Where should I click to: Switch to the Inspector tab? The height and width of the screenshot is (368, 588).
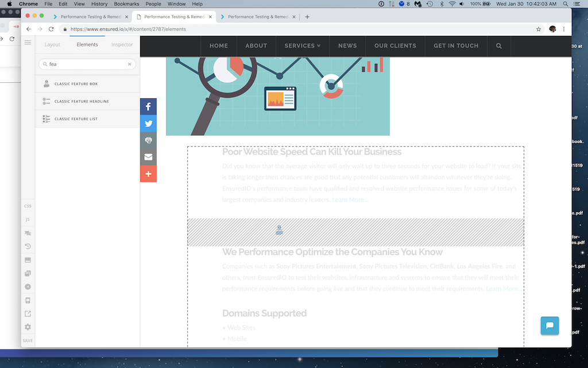tap(122, 44)
